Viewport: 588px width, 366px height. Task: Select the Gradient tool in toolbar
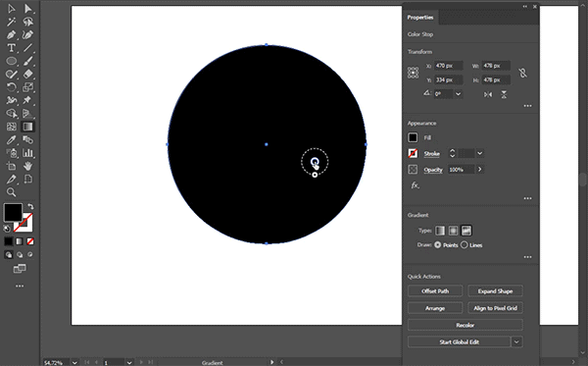(x=27, y=127)
